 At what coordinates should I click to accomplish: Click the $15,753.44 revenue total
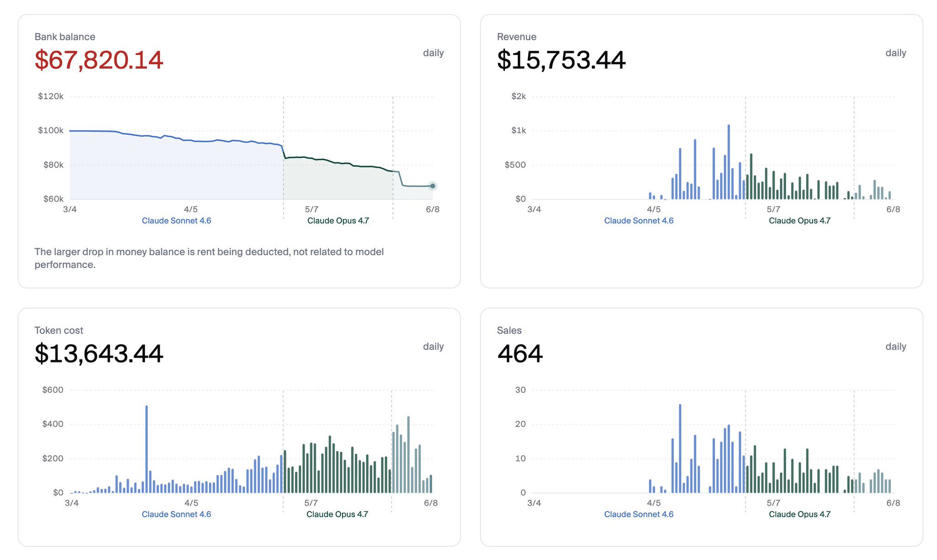[x=561, y=60]
